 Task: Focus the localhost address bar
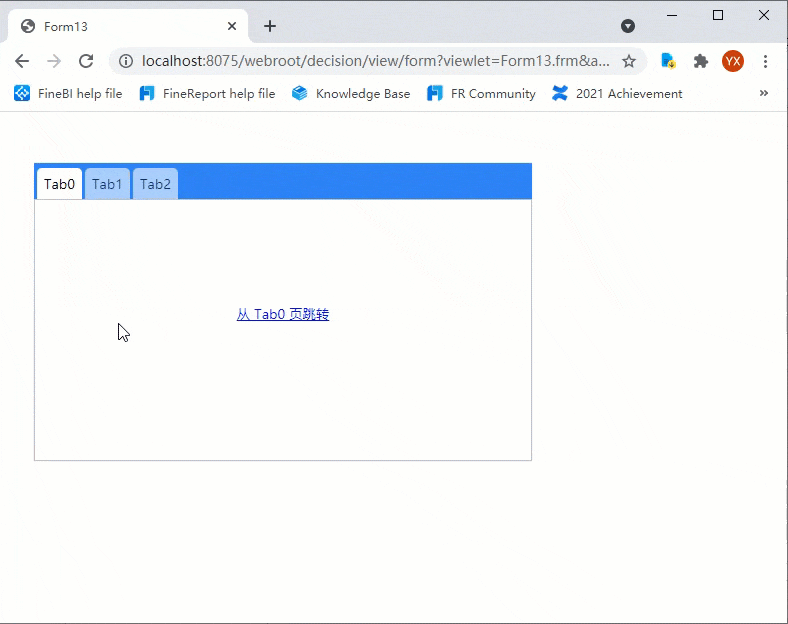pyautogui.click(x=375, y=61)
